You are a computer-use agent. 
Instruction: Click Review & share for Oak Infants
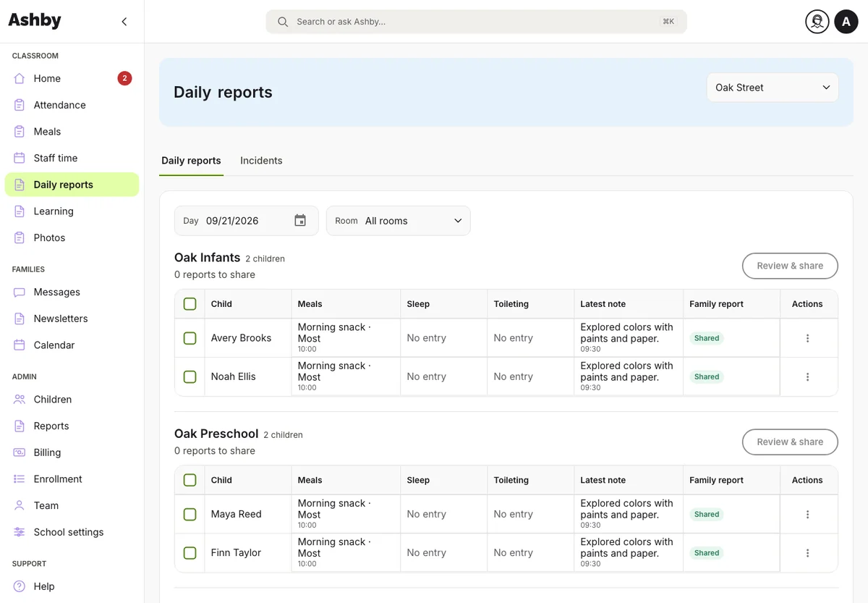click(x=790, y=266)
